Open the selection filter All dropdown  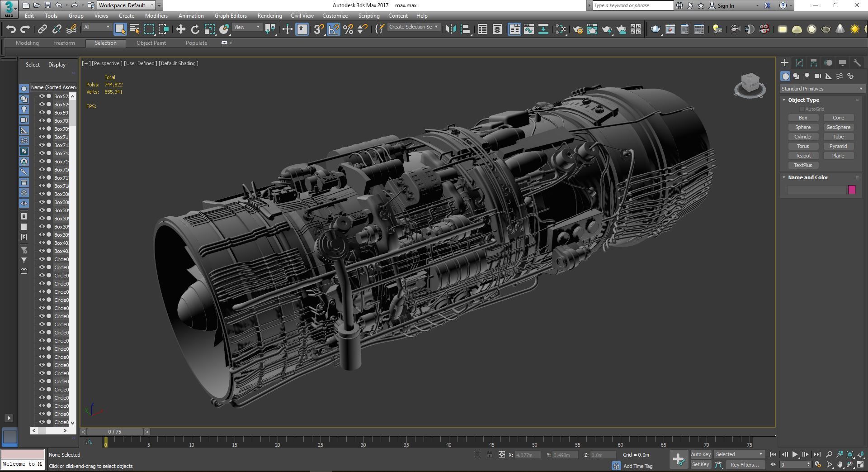pyautogui.click(x=97, y=27)
